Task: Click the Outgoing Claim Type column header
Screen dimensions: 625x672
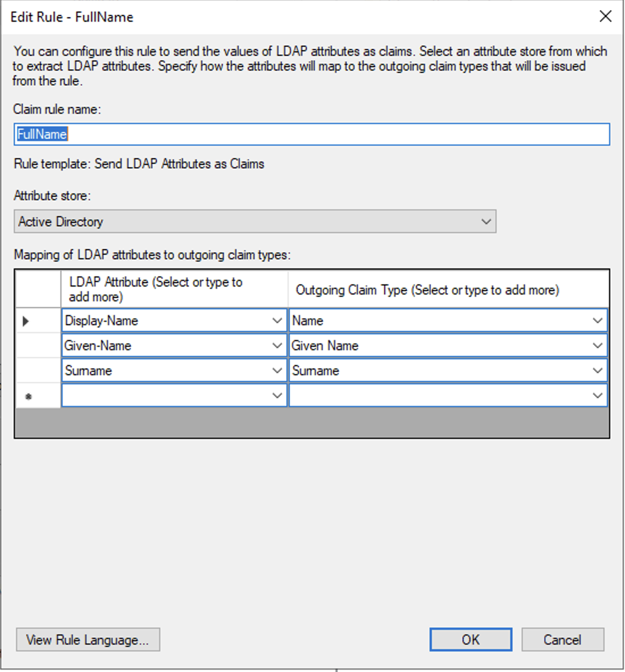Action: (x=448, y=289)
